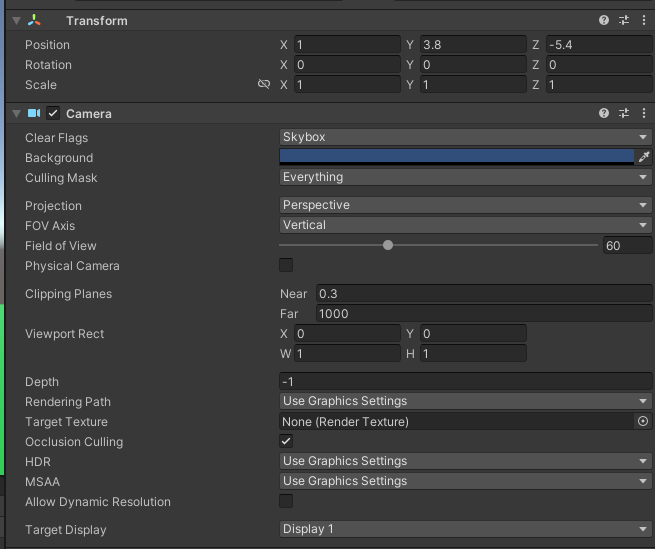Open Camera component help reference
655x549 pixels.
click(x=604, y=113)
